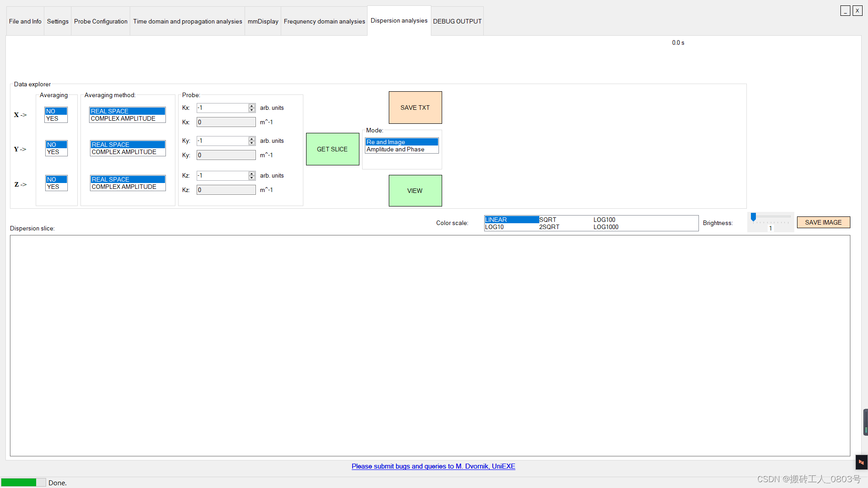Open the bug submission link to M. Dvornik
The image size is (868, 488).
point(434,466)
